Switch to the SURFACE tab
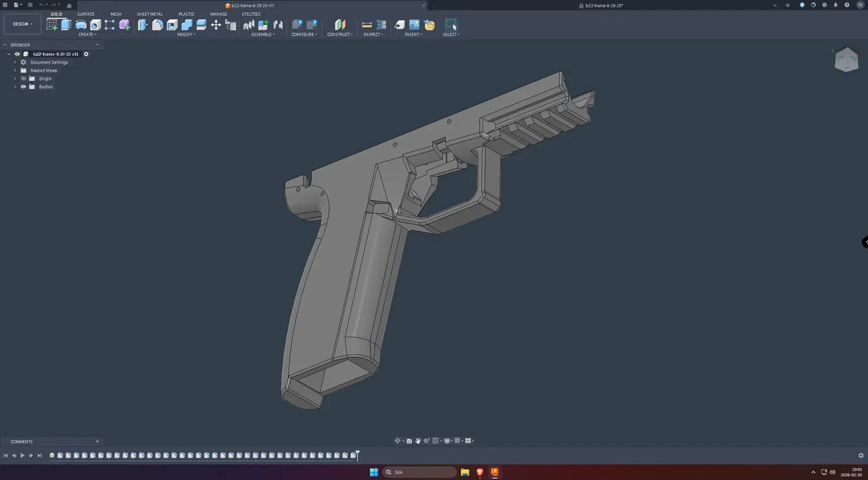The height and width of the screenshot is (480, 868). (86, 14)
